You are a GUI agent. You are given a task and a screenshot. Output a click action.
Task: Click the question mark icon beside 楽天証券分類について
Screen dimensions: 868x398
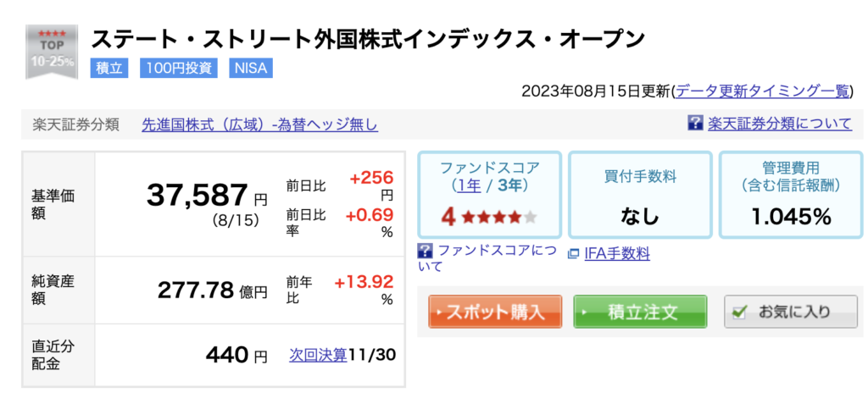click(695, 124)
